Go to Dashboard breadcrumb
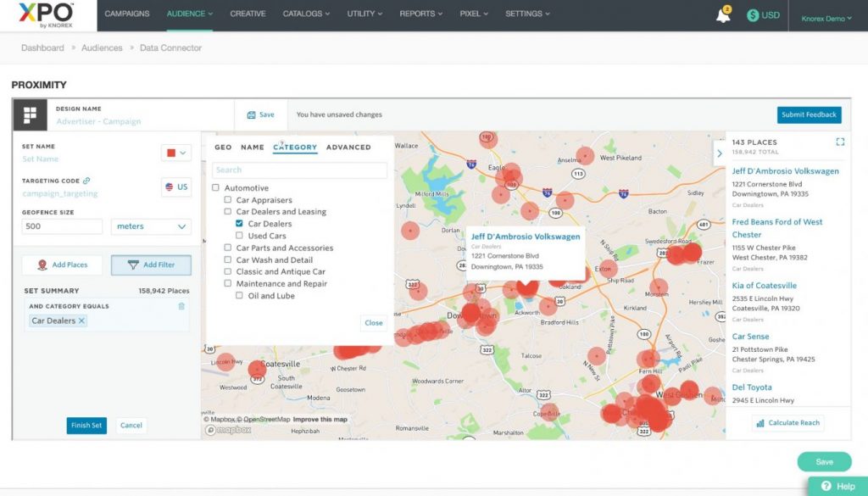Viewport: 868px width, 496px height. tap(42, 48)
